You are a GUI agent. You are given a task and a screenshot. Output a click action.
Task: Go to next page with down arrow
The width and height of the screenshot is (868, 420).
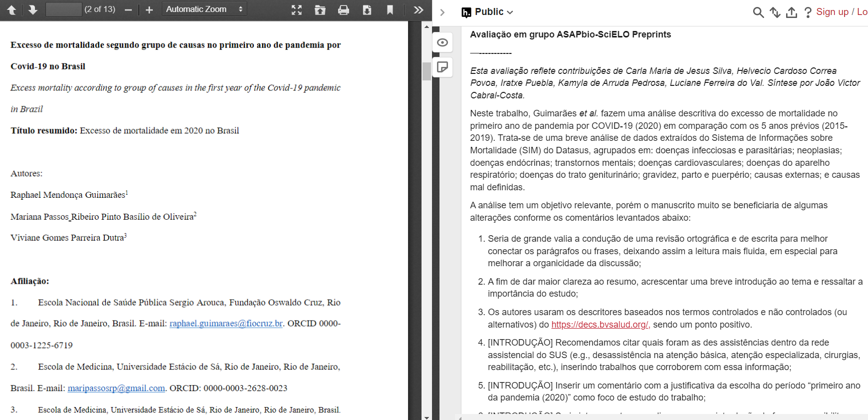pos(33,10)
